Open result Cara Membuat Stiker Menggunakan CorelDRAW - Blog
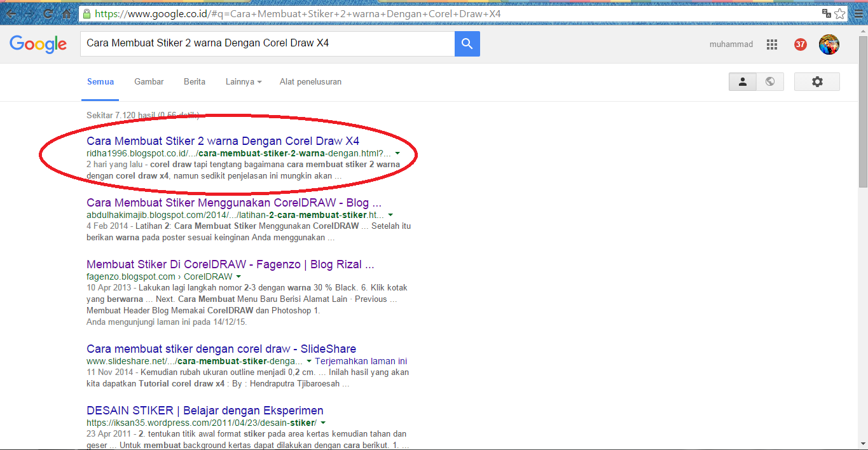 (x=234, y=203)
